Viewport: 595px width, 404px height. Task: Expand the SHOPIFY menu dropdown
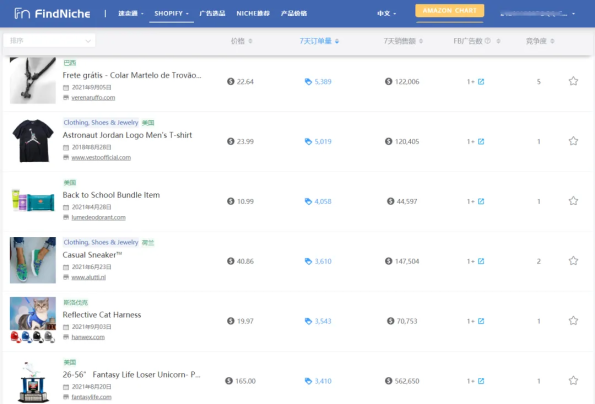[171, 14]
